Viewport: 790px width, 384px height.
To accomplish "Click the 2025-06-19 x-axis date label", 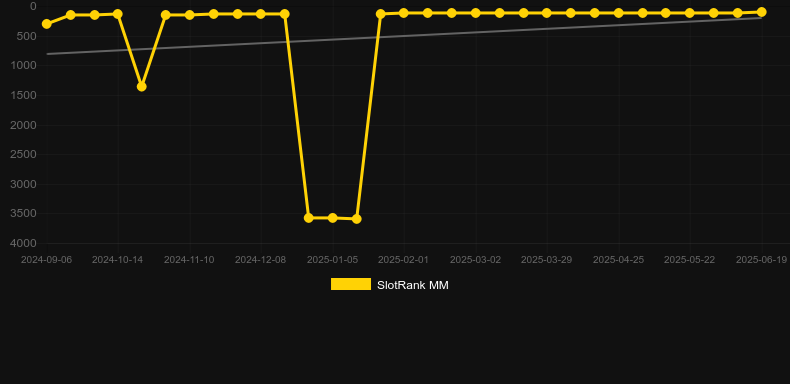I will (761, 260).
